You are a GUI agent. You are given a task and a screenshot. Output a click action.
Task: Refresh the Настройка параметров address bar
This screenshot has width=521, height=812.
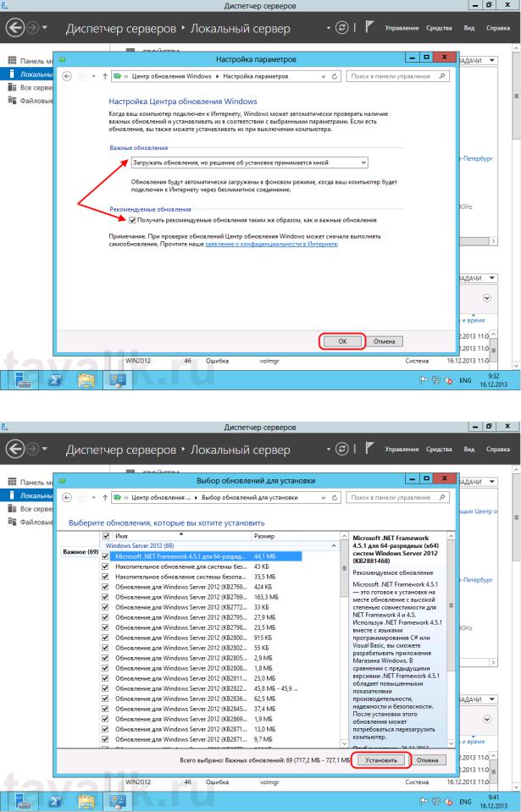[335, 76]
